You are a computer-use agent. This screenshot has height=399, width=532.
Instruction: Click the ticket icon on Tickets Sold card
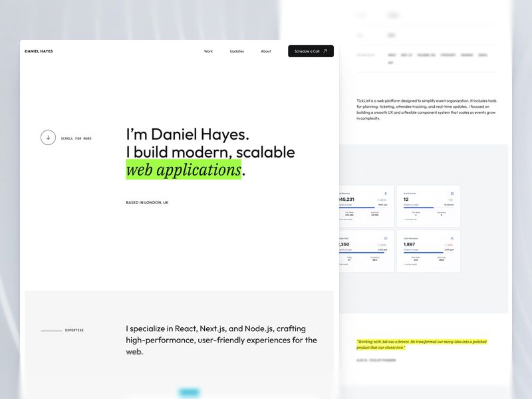tap(386, 239)
